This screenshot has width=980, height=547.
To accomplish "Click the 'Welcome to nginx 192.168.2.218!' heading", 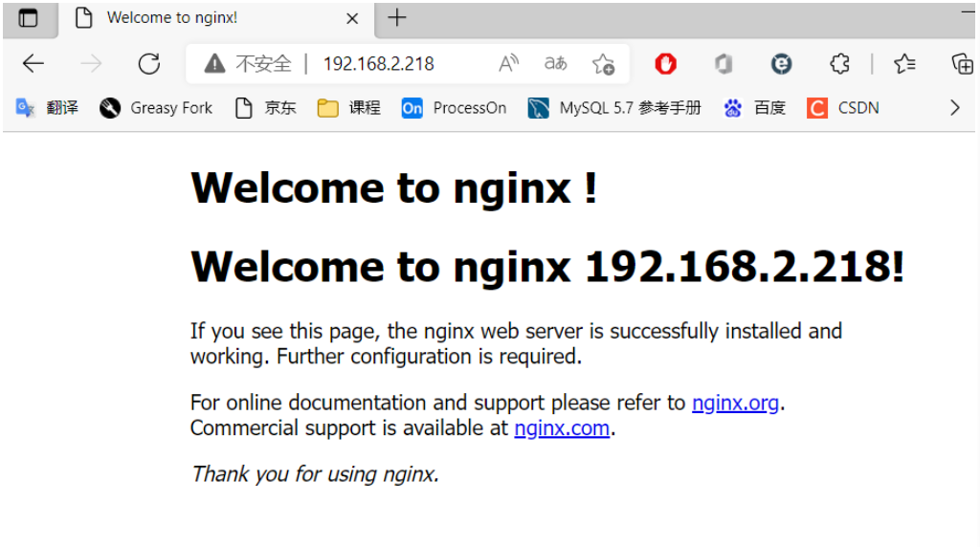I will tap(547, 267).
